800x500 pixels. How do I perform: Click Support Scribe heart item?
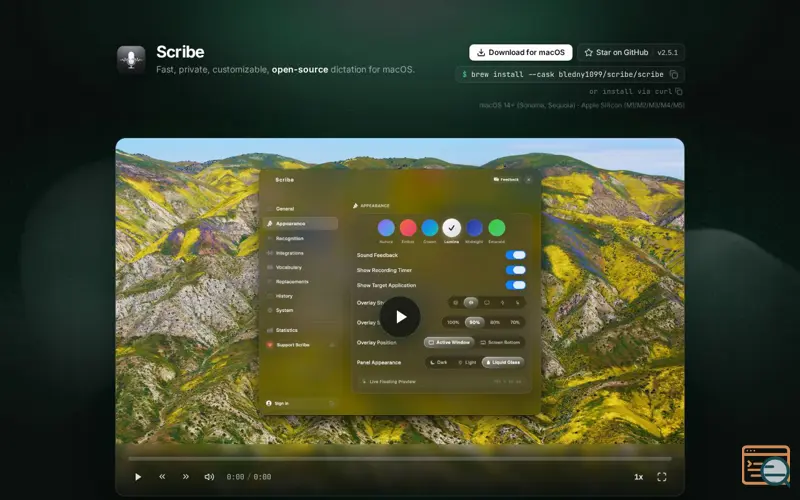point(301,345)
